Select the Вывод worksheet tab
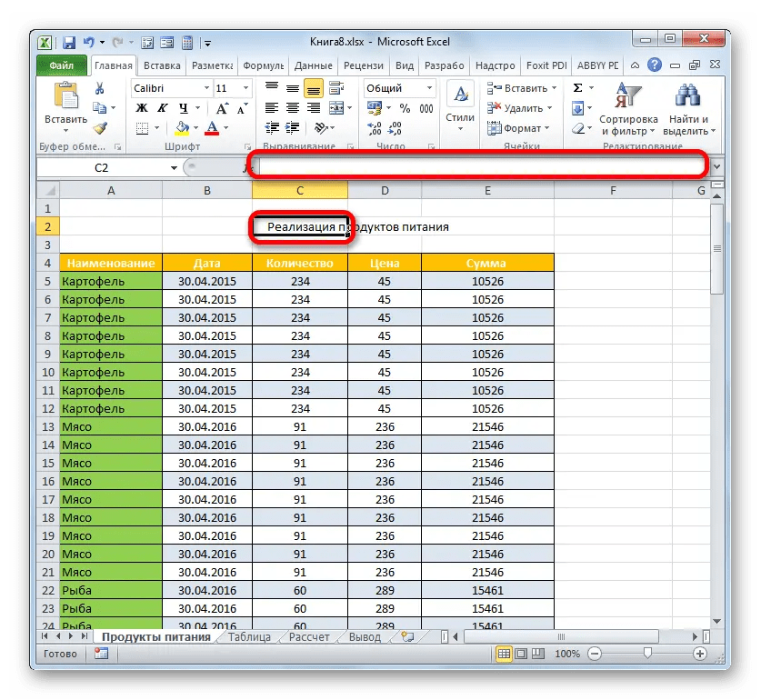This screenshot has width=761, height=700. coord(364,636)
